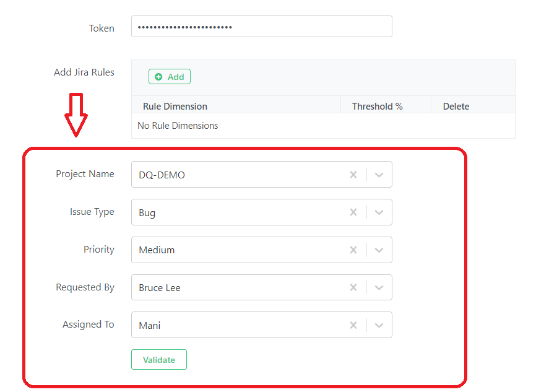Focus the Token password field

tap(262, 27)
